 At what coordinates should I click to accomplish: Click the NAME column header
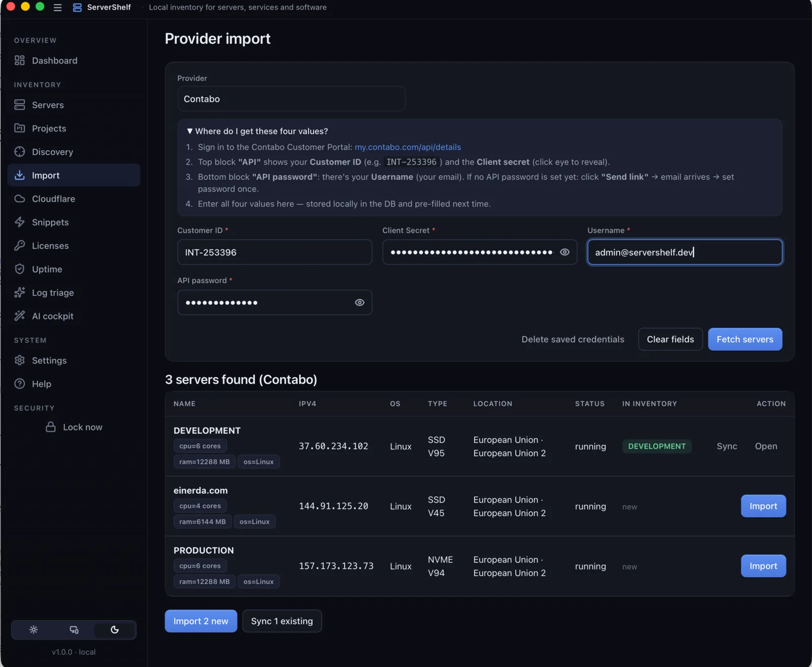click(184, 404)
